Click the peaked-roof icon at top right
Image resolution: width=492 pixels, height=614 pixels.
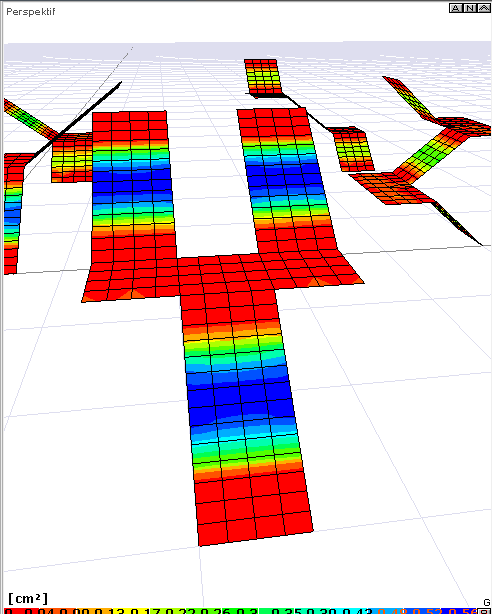(x=483, y=8)
